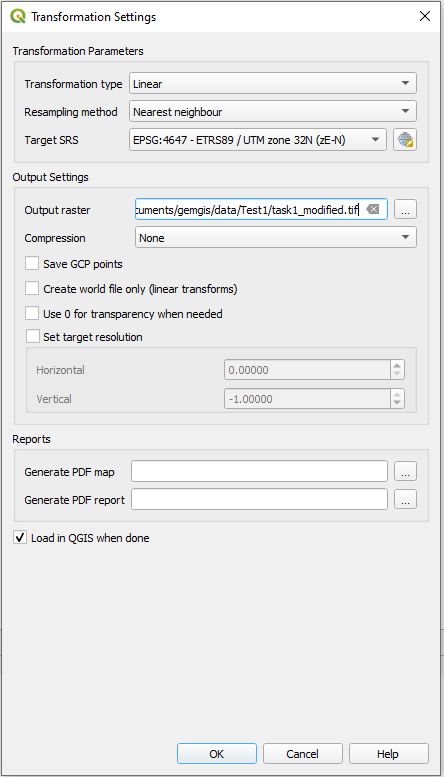Click the Reports group label
444x777 pixels.
[31, 439]
